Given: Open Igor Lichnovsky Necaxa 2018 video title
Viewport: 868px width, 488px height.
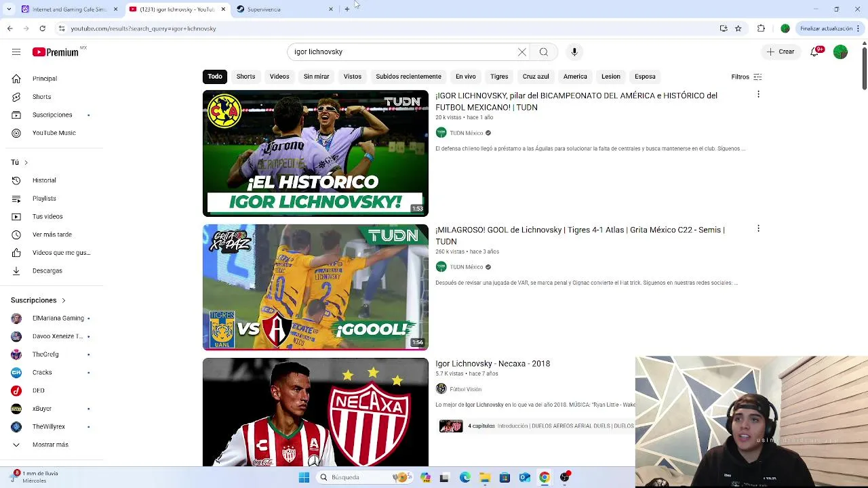Looking at the screenshot, I should [493, 364].
